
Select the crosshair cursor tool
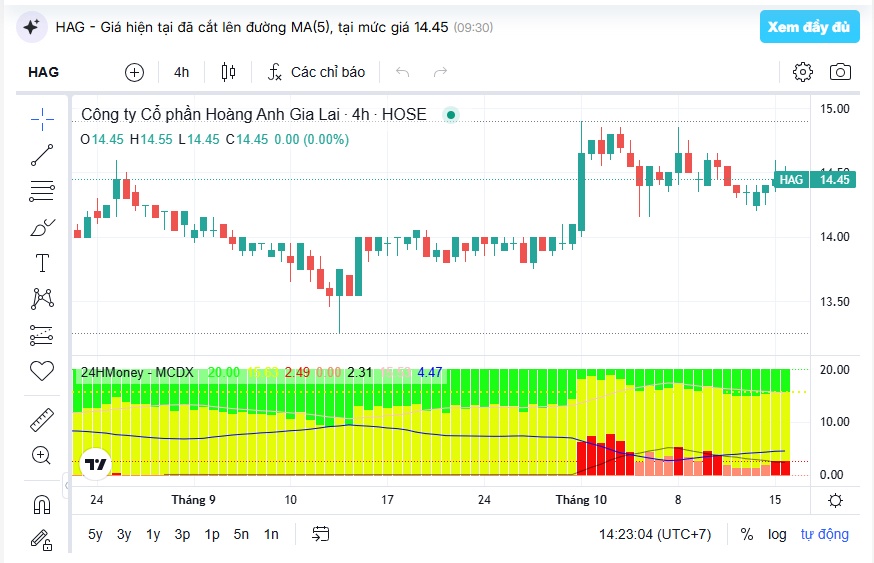42,119
